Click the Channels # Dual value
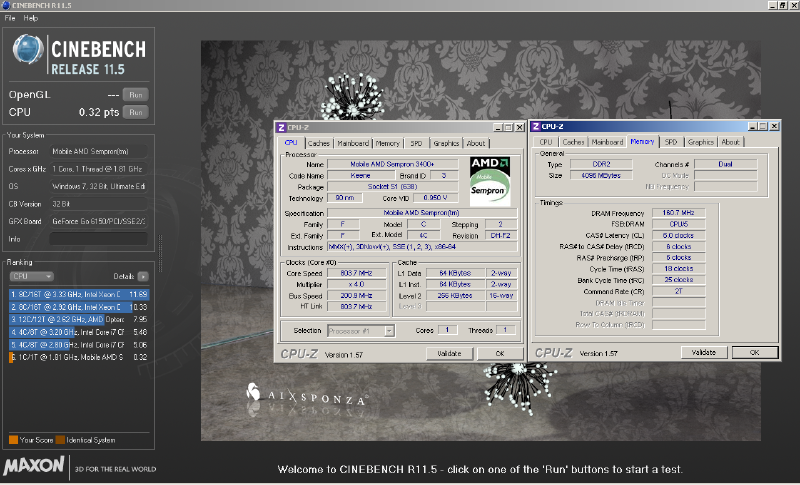 [x=725, y=164]
